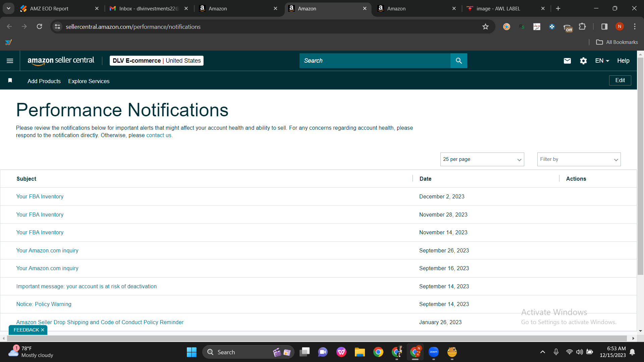Toggle the Chrome side panel

click(x=604, y=26)
